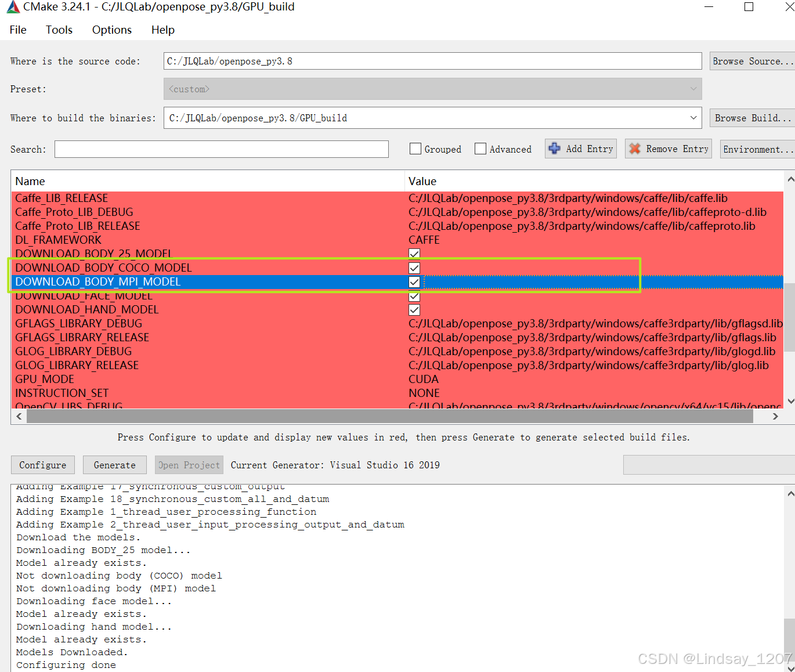Click the caffe.lib path value
Image resolution: width=795 pixels, height=672 pixels.
click(x=568, y=198)
